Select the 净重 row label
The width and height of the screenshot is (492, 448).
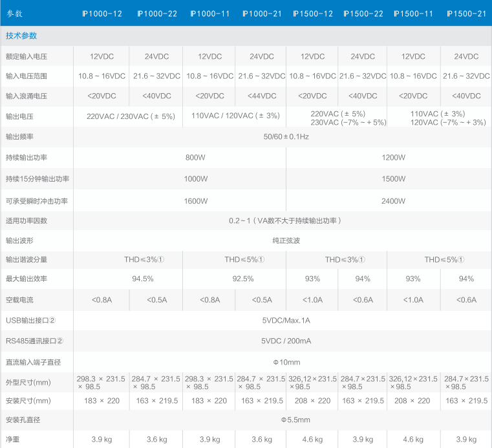(13, 439)
